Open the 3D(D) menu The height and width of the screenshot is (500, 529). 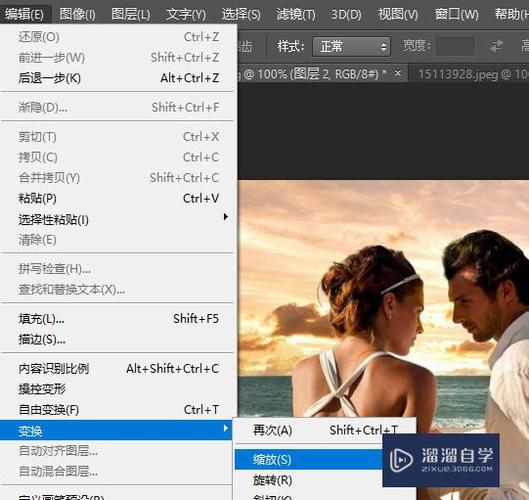(346, 14)
